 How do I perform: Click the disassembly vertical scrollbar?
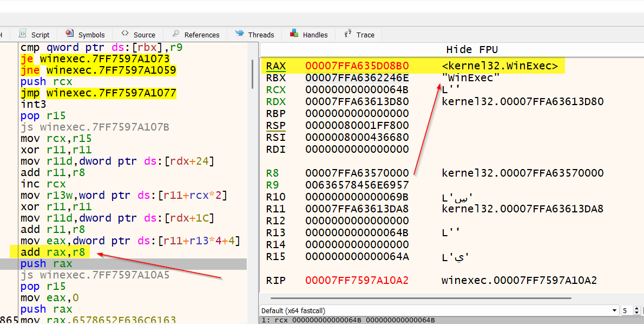pos(253,73)
